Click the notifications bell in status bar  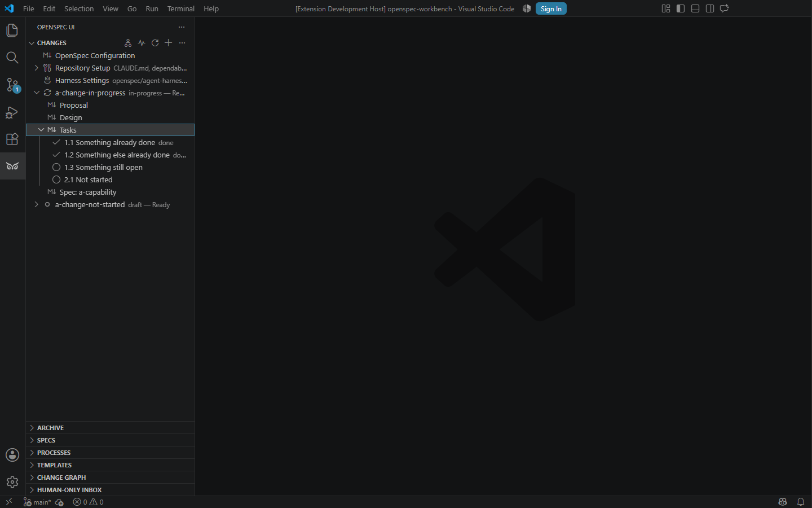tap(801, 502)
